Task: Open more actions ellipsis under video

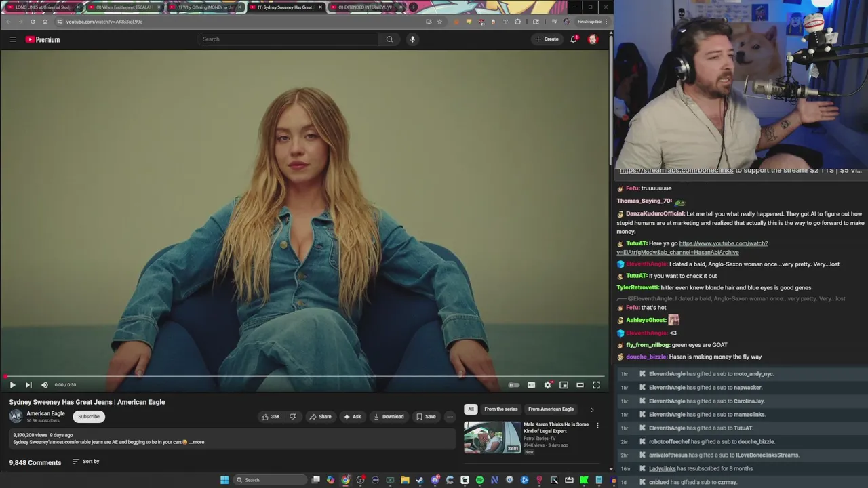Action: pos(450,417)
